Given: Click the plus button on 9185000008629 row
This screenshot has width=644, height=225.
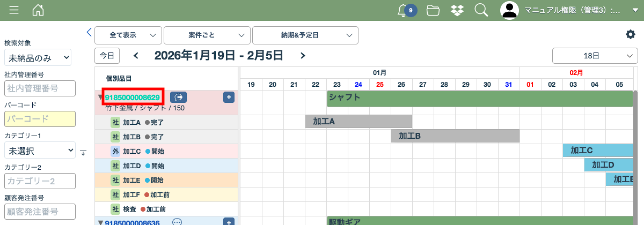Looking at the screenshot, I should (x=229, y=97).
